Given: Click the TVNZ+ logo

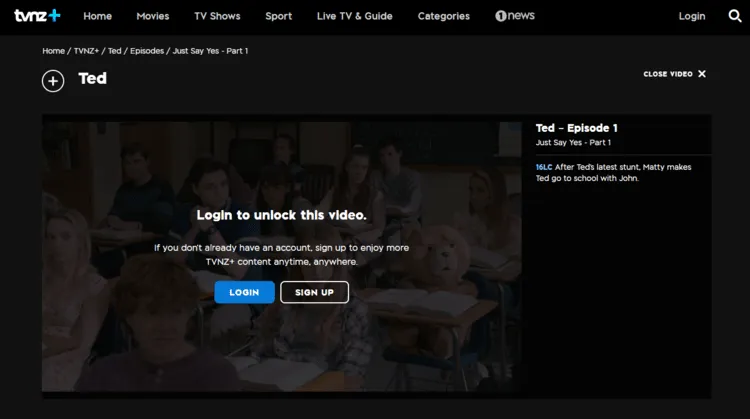Looking at the screenshot, I should point(37,16).
